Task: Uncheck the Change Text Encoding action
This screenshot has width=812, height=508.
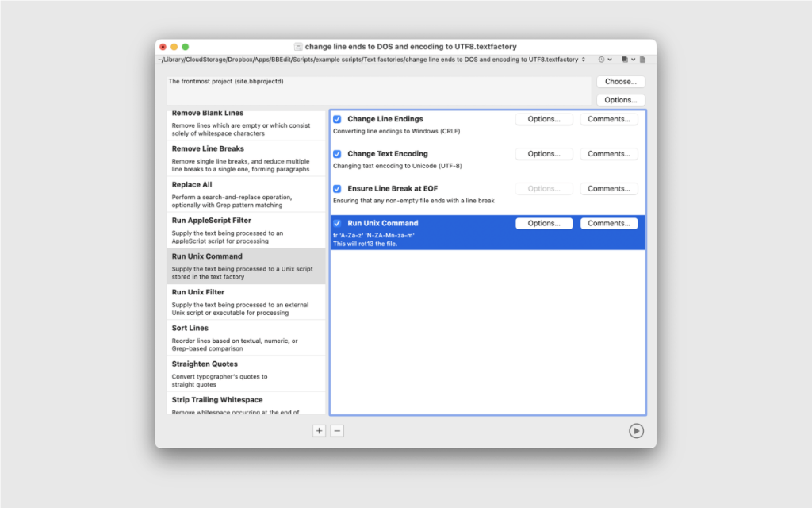Action: click(337, 154)
